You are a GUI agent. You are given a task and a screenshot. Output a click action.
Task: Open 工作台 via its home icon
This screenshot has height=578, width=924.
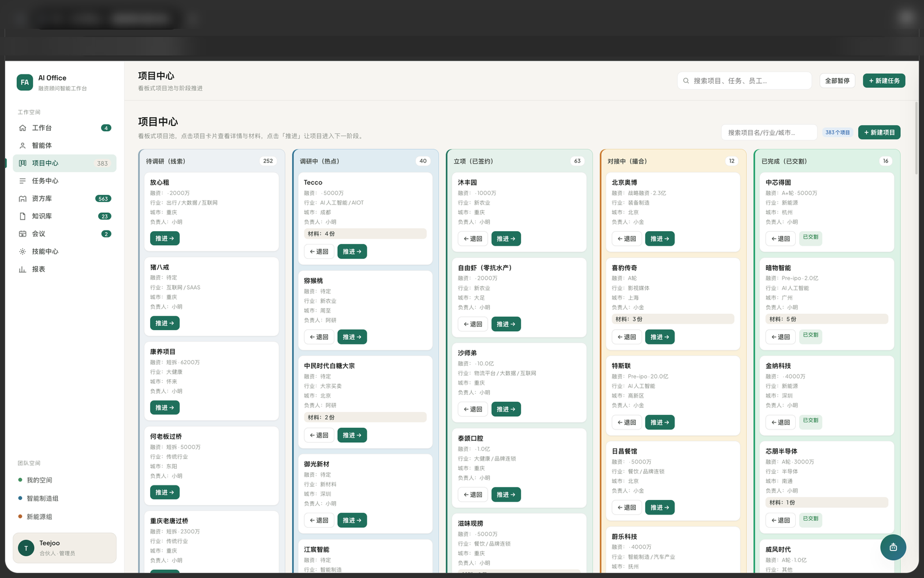click(23, 128)
